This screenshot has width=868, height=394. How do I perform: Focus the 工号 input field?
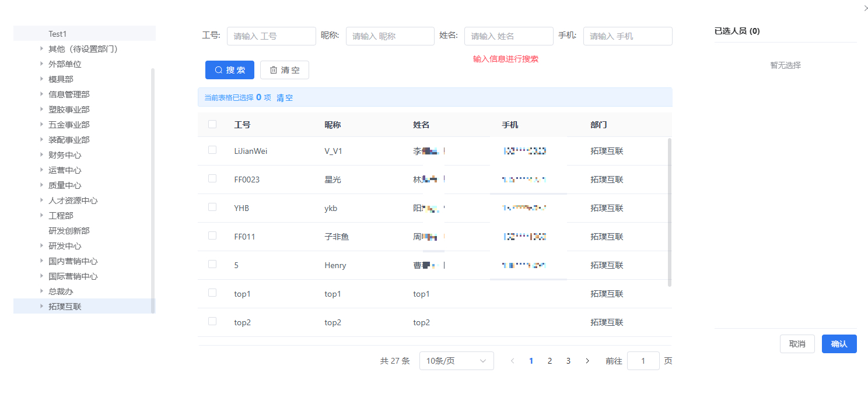(271, 36)
